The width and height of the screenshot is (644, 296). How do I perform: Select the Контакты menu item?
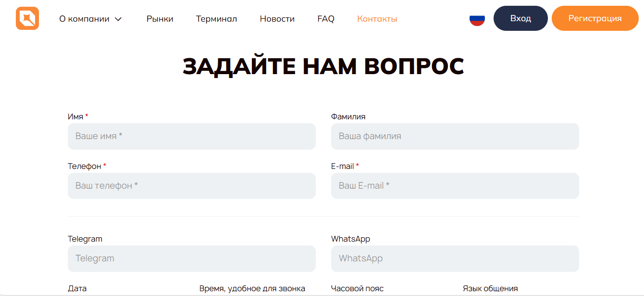pos(377,19)
